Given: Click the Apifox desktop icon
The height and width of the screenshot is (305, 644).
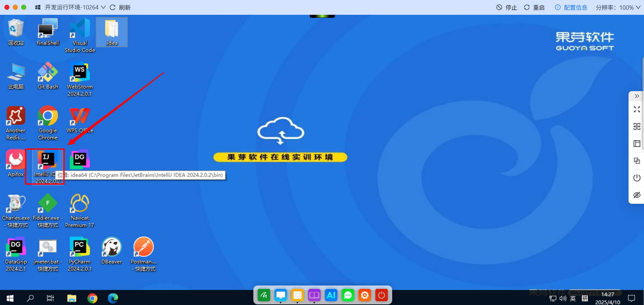Looking at the screenshot, I should pyautogui.click(x=16, y=163).
